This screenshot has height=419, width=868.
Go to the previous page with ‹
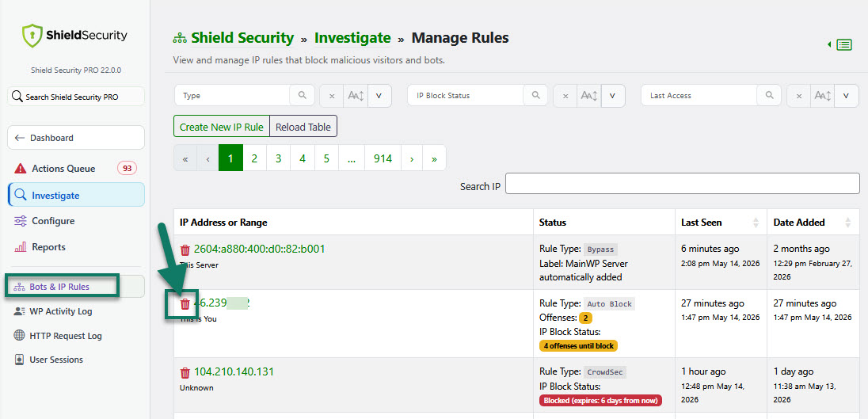coord(207,158)
